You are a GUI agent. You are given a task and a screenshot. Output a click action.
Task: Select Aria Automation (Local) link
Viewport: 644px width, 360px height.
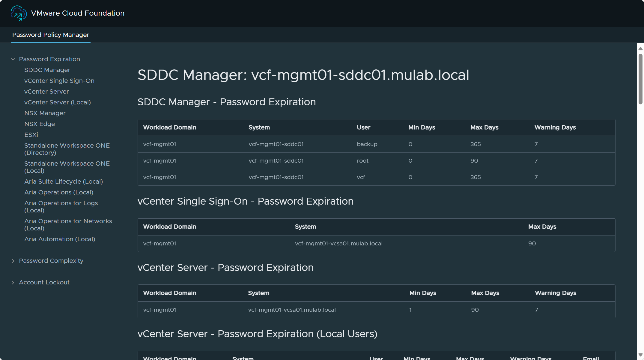(59, 239)
